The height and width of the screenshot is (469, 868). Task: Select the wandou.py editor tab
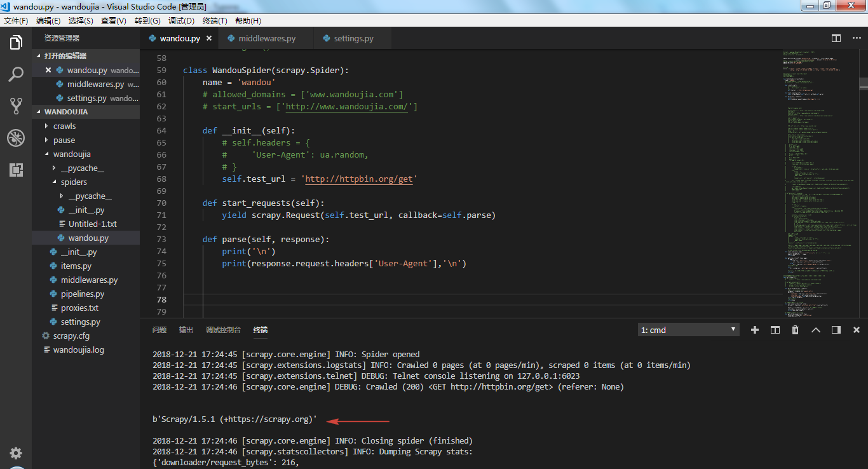coord(179,38)
